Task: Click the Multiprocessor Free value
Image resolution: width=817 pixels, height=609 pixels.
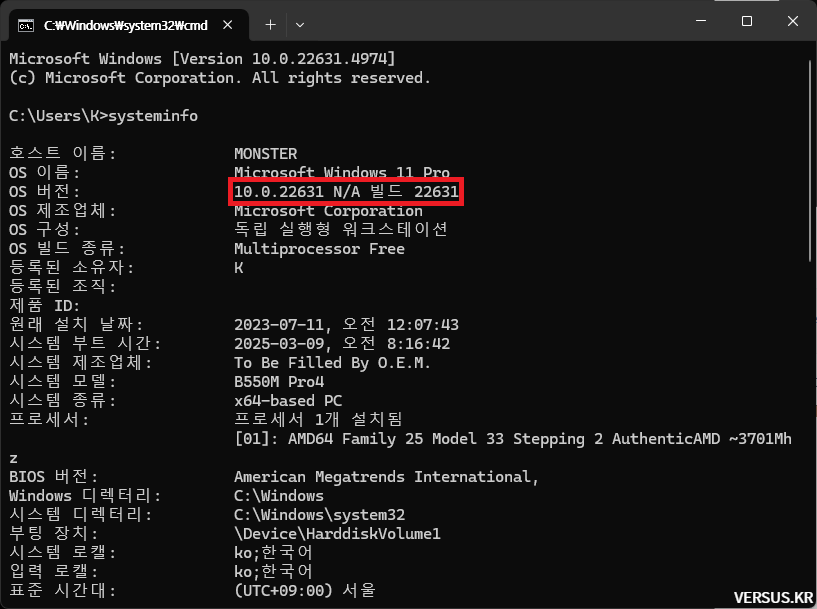Action: coord(319,248)
